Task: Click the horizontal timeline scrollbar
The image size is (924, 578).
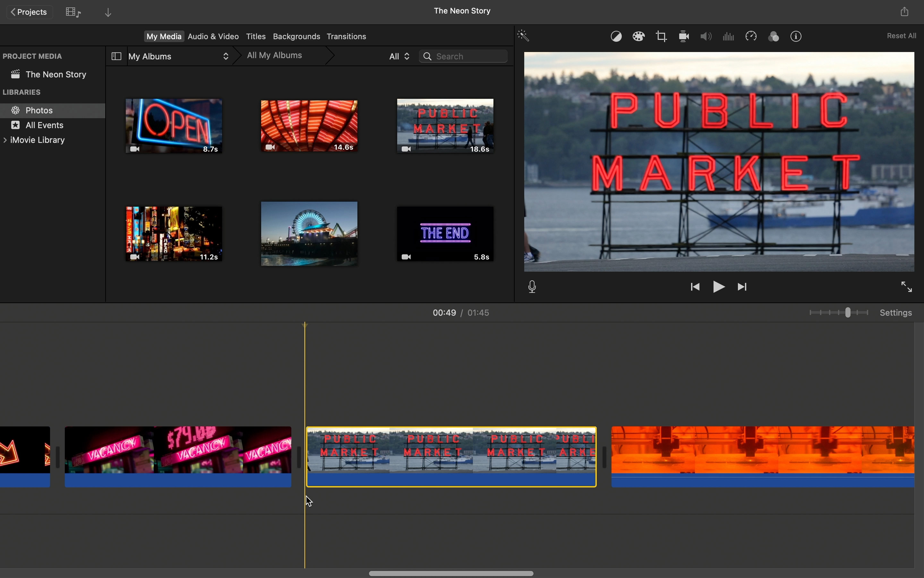Action: point(451,573)
